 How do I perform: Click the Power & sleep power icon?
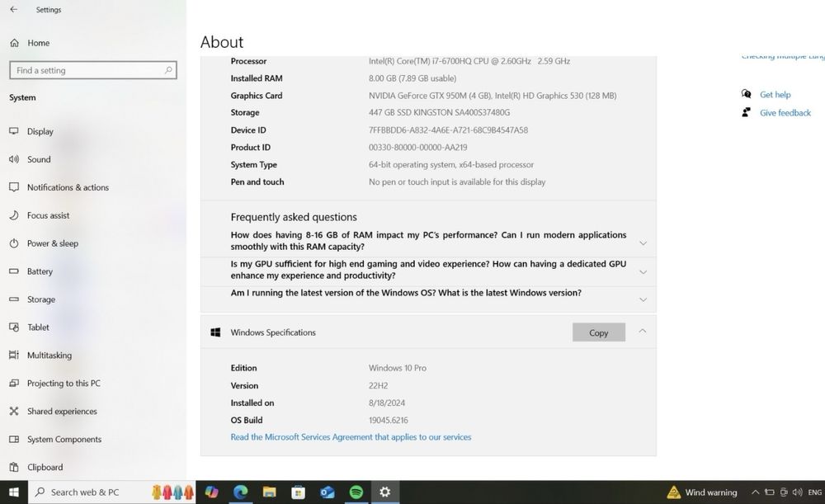[x=14, y=243]
